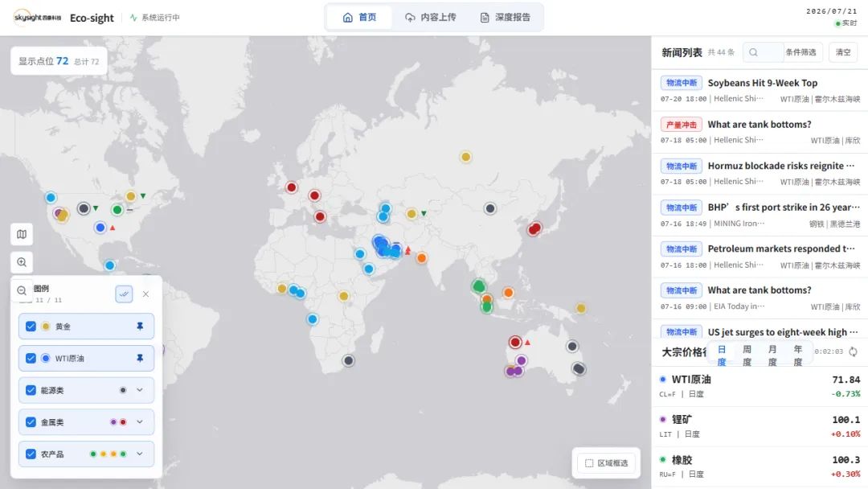Expand the 农产品 legend group
868x489 pixels.
click(140, 454)
